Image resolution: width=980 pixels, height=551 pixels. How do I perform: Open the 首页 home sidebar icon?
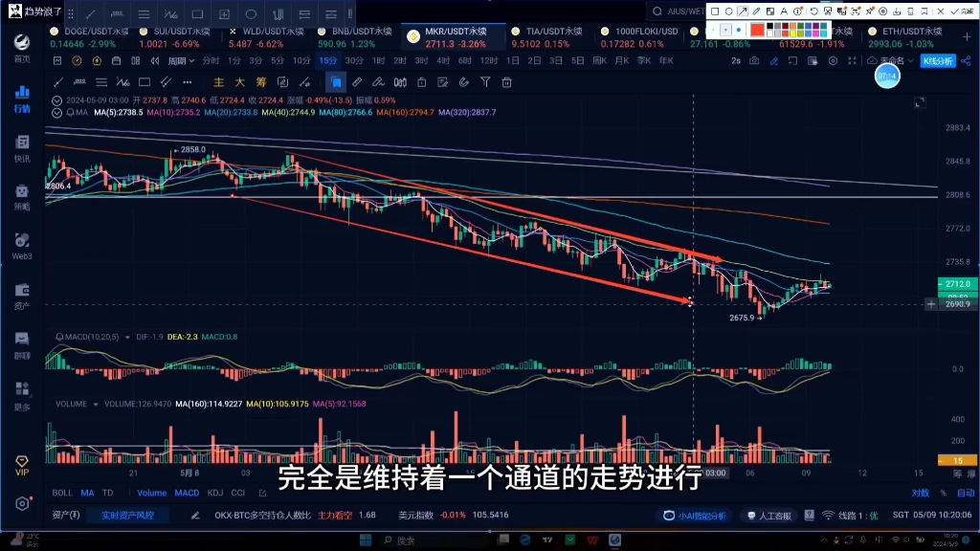click(x=22, y=48)
